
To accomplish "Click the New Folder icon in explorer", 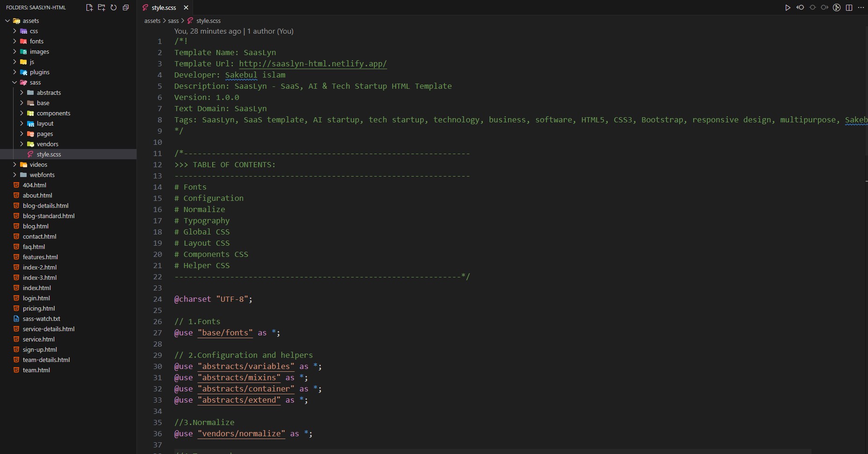I will (101, 7).
